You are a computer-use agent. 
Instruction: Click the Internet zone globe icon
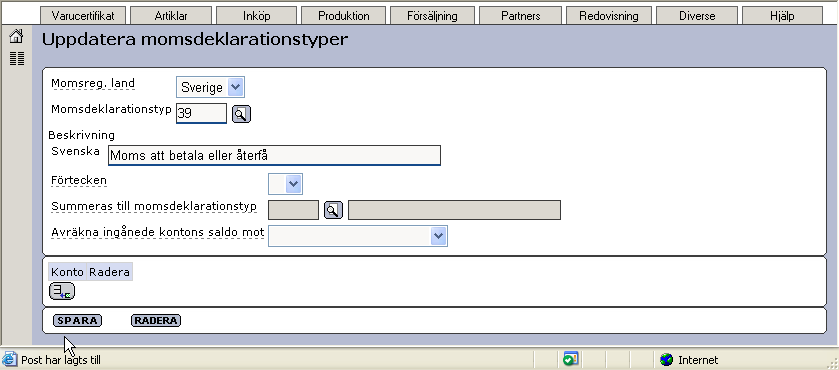(x=666, y=360)
